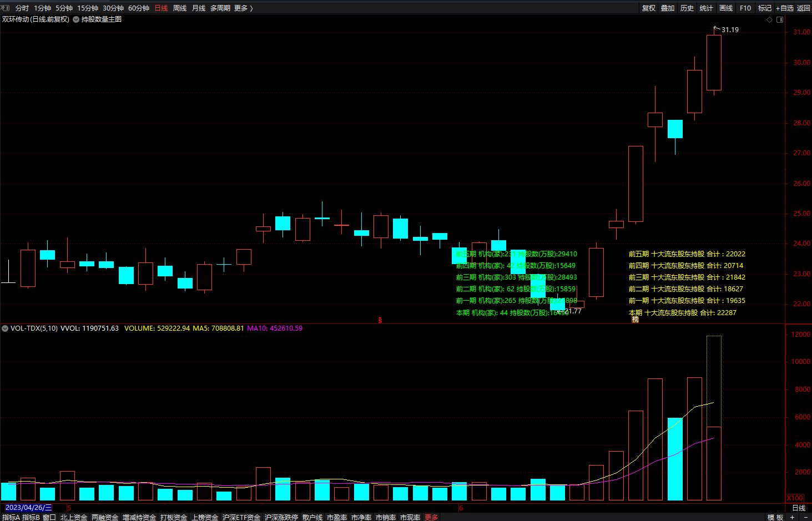
Task: Click the 复权 button
Action: point(649,8)
